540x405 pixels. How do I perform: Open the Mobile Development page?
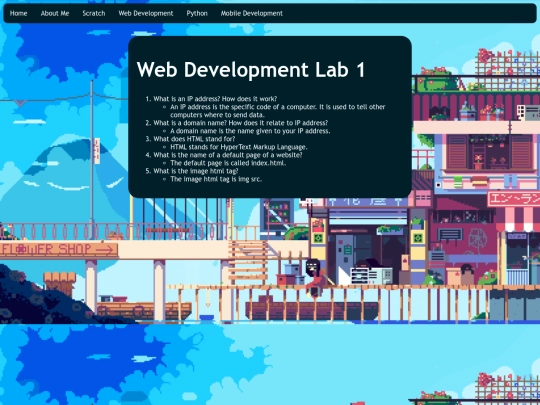tap(252, 13)
